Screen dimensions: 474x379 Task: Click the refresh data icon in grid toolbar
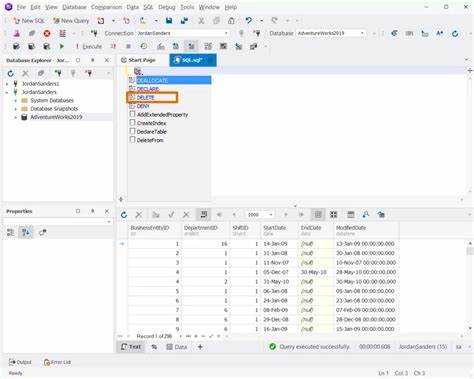[124, 215]
